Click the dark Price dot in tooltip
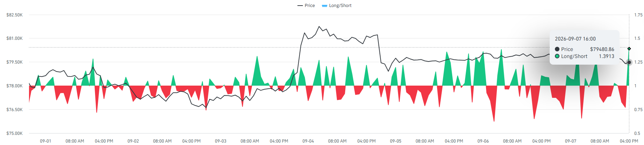Viewport: 644px width, 145px height. [557, 49]
